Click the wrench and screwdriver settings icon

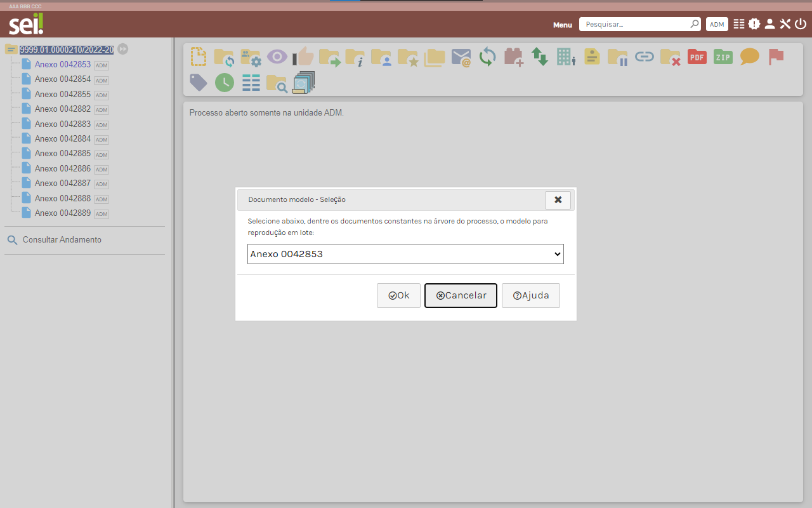tap(785, 24)
